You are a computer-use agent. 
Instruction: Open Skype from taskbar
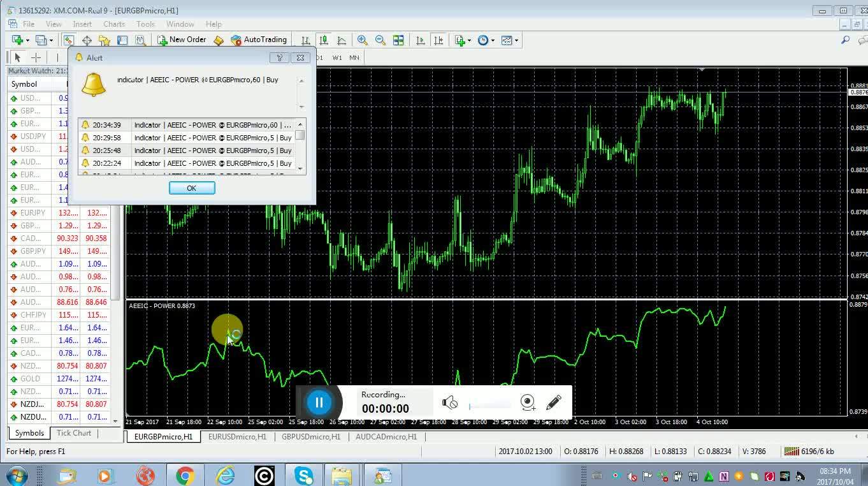[303, 475]
